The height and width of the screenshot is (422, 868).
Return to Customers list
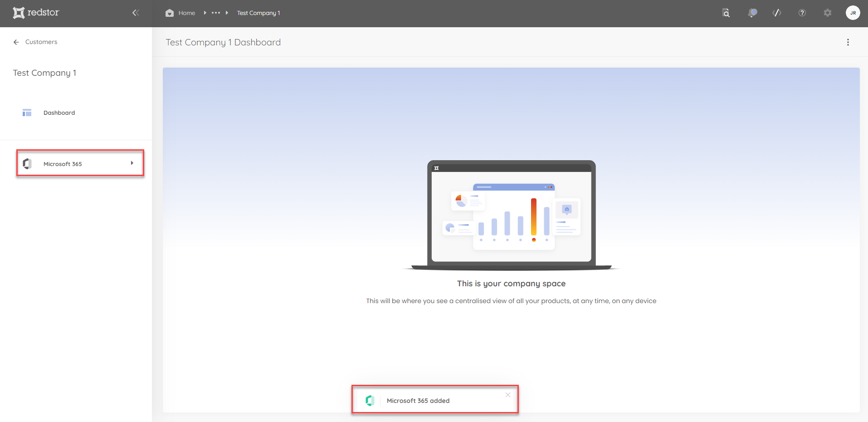pos(41,42)
